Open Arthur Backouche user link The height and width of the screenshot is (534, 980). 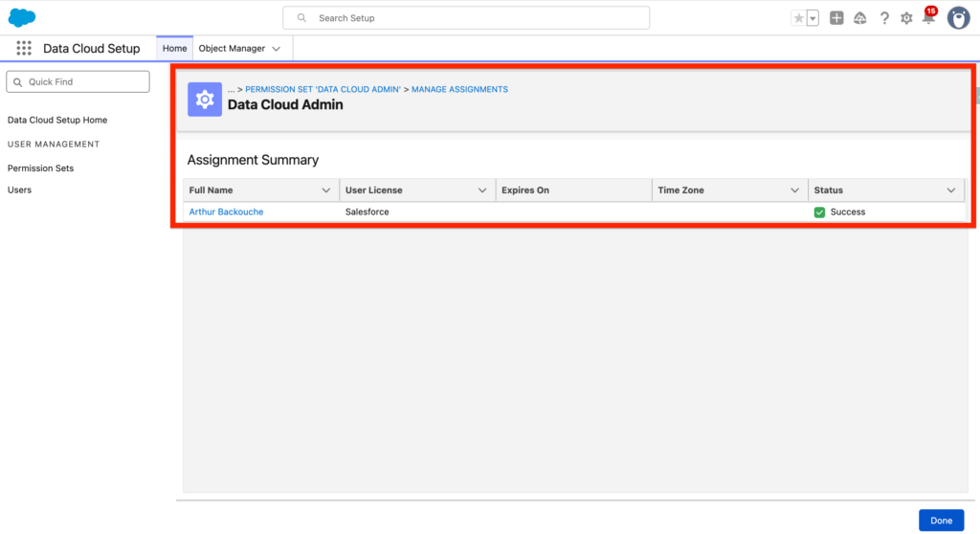click(226, 211)
